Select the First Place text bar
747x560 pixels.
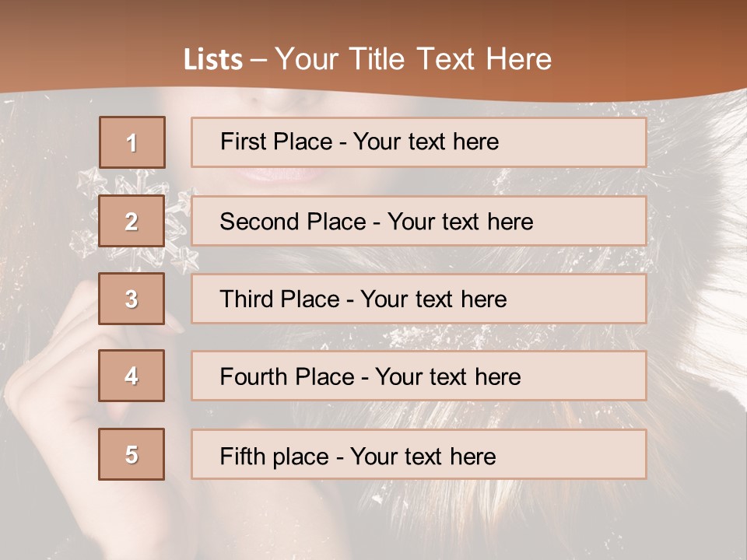pyautogui.click(x=419, y=142)
